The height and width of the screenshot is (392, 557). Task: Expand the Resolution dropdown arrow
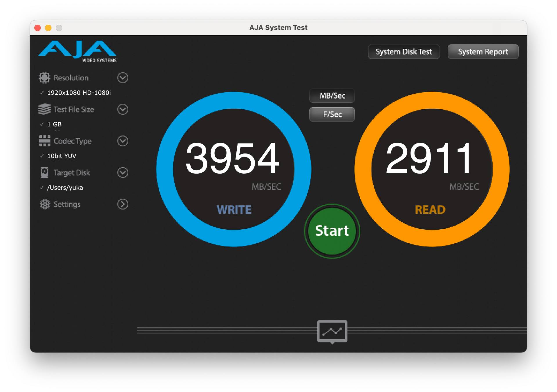tap(123, 78)
